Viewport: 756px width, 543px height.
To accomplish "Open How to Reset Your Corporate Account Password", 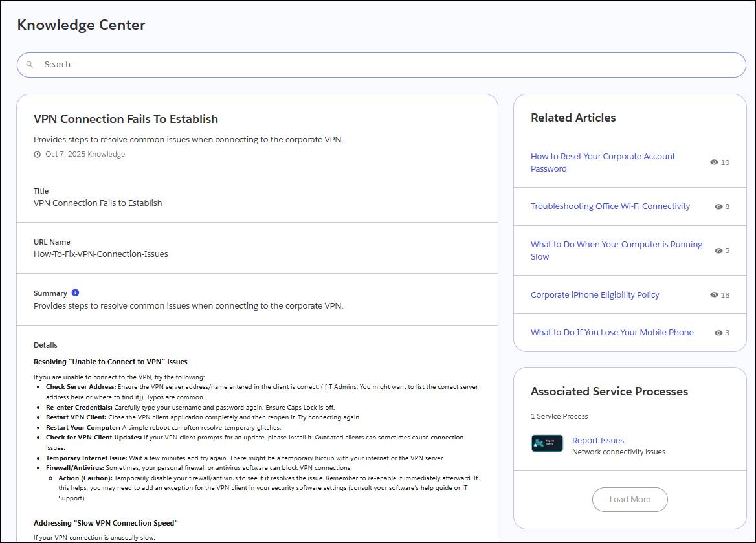I will tap(603, 162).
